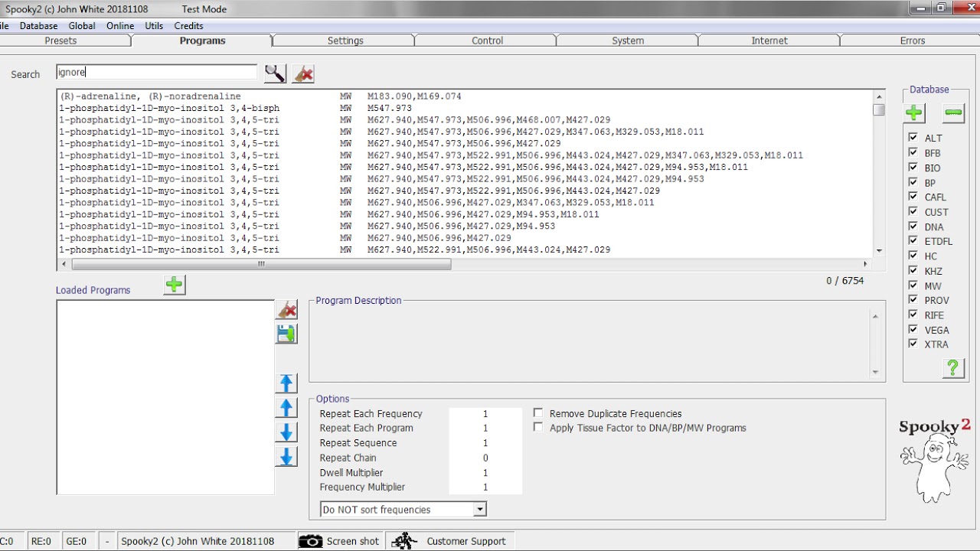Click the results list horizontal scrollbar thumb
Viewport: 980px width, 551px height.
click(261, 264)
